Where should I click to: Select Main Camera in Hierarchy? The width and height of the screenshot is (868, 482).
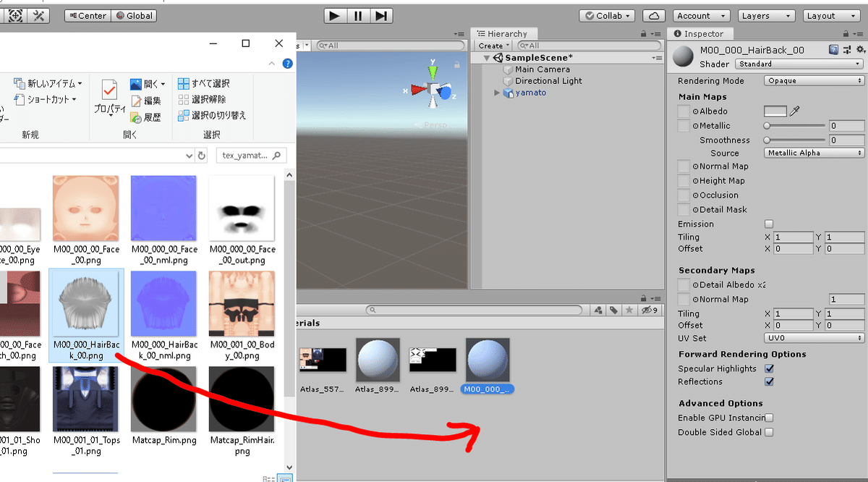[x=542, y=69]
